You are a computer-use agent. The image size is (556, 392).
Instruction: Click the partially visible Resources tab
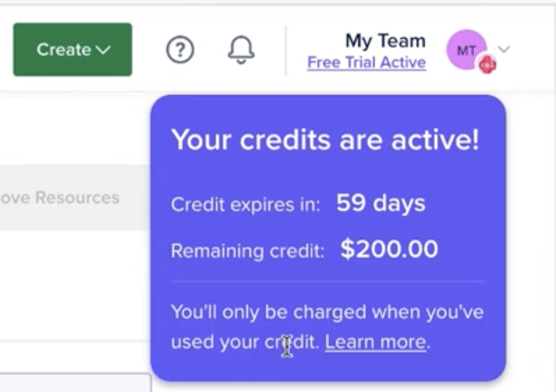coord(60,197)
